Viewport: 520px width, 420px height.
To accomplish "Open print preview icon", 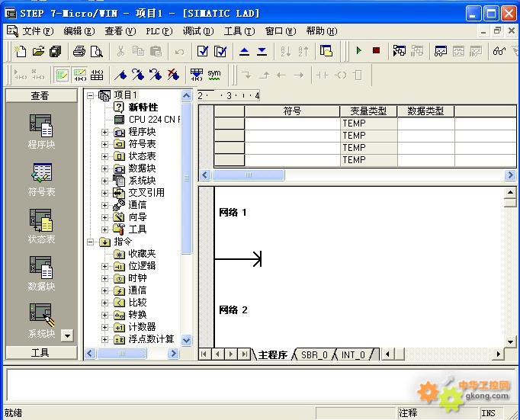I will click(x=97, y=51).
